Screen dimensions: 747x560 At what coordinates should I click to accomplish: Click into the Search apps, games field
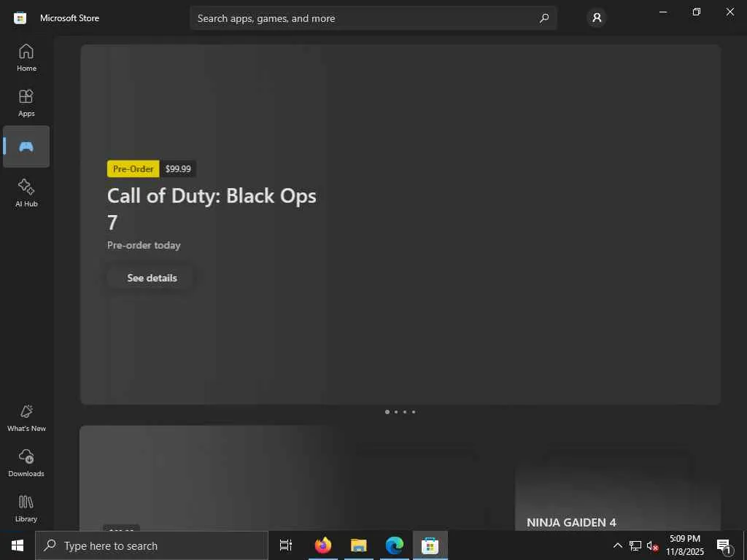click(373, 18)
